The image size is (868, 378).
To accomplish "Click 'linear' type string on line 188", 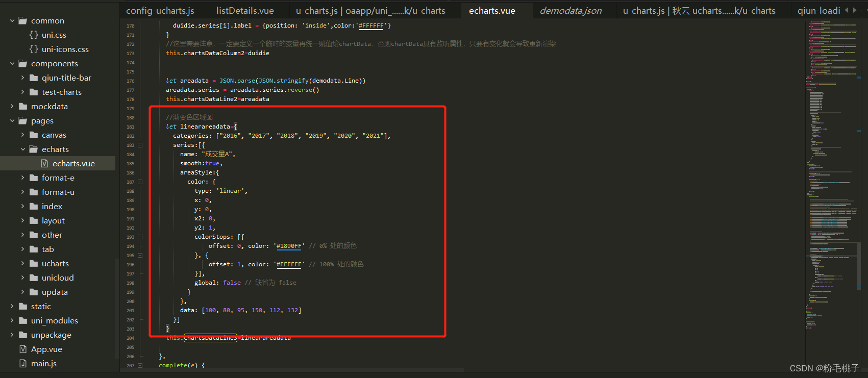I will (232, 191).
